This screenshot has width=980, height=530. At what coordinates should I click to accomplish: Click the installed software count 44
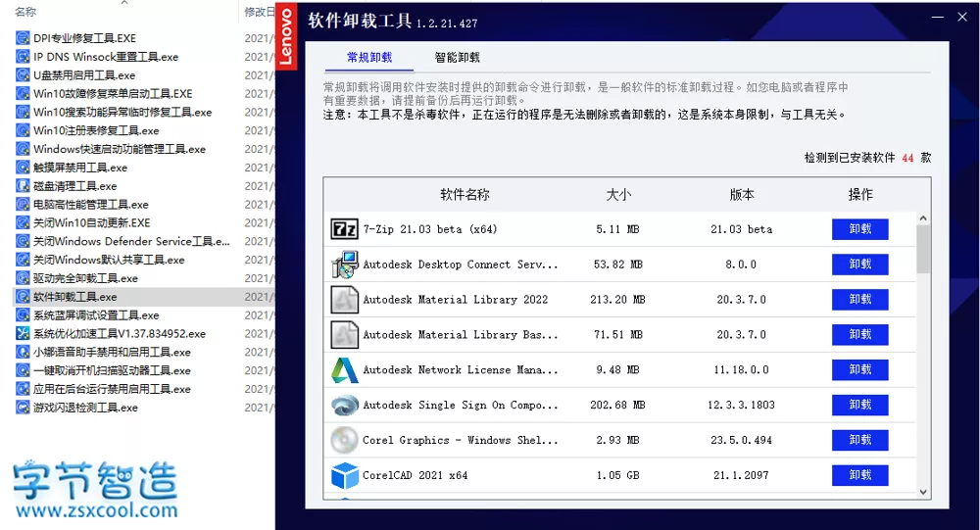[x=908, y=158]
